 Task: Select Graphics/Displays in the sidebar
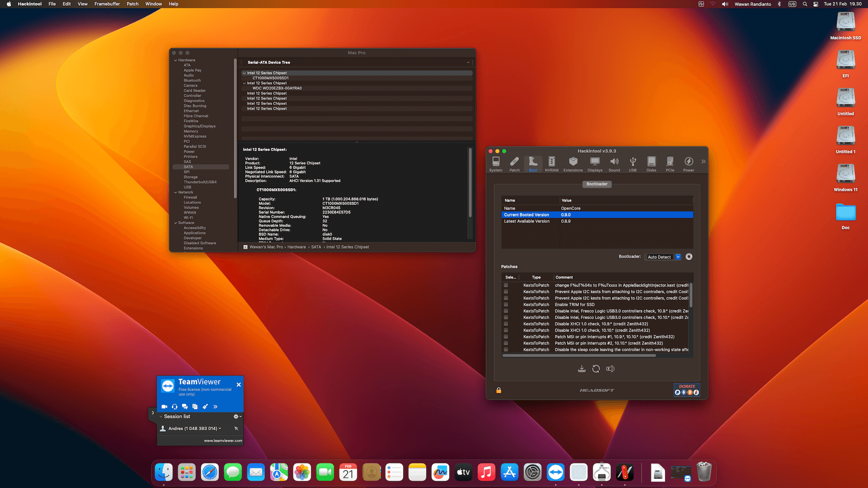click(x=199, y=126)
